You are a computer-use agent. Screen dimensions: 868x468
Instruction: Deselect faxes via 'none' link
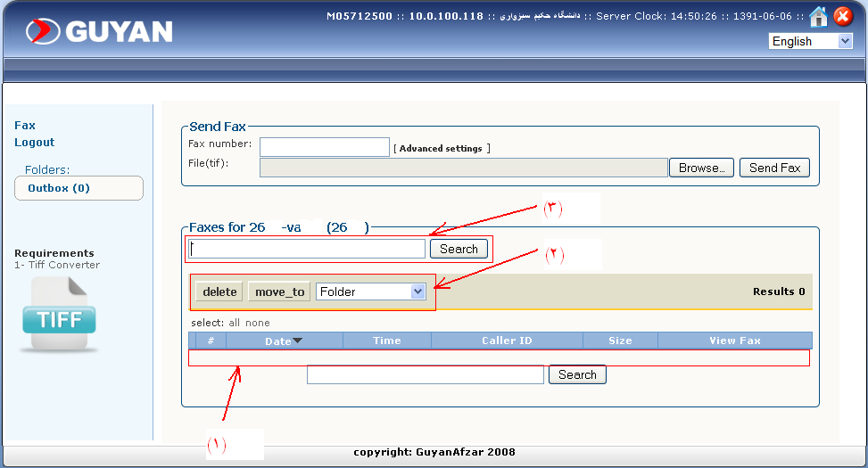258,323
